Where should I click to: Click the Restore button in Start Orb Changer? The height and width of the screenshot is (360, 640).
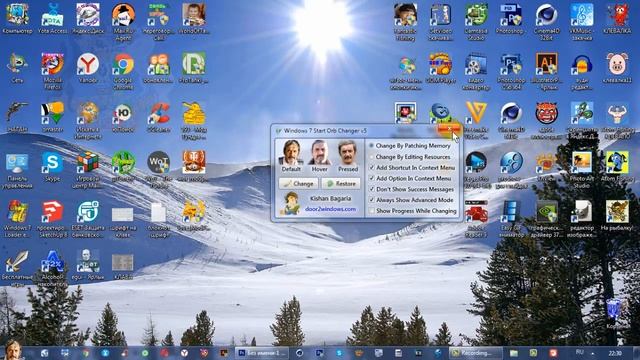[x=341, y=184]
